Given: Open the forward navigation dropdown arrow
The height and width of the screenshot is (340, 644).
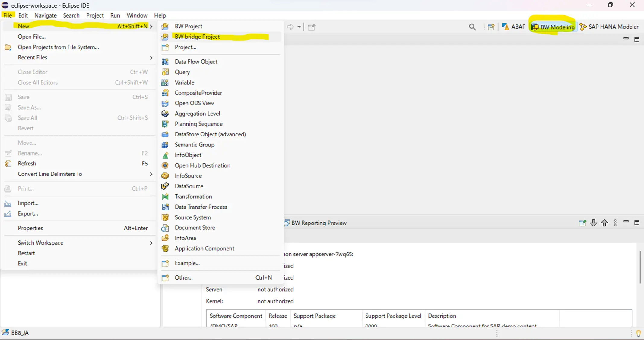Looking at the screenshot, I should tap(299, 27).
